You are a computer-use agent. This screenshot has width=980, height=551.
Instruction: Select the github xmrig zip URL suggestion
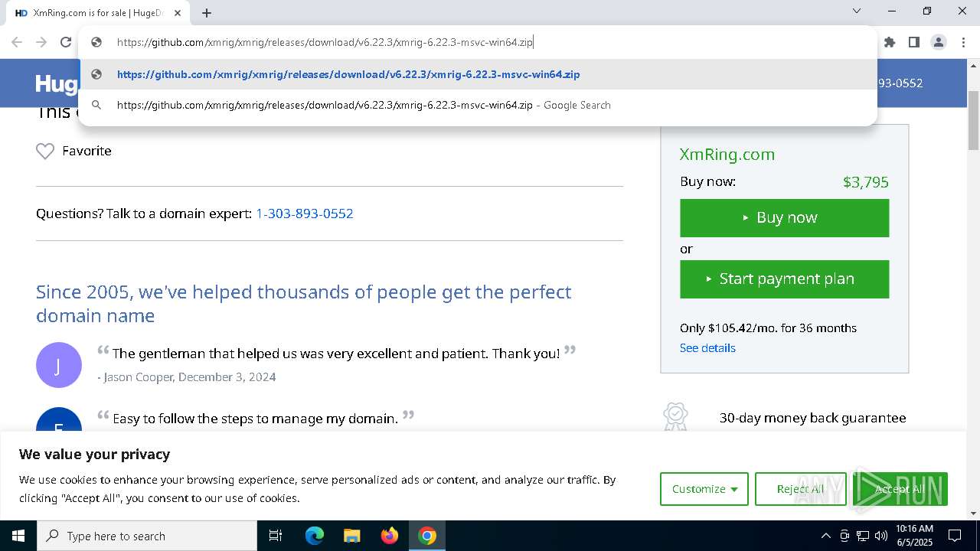[478, 74]
